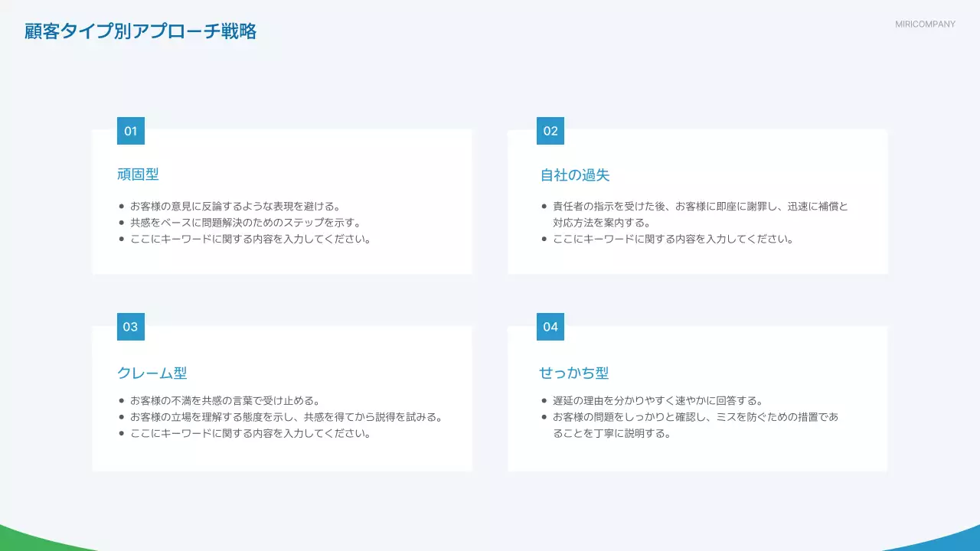Click the green curved shape at bottom-left
The image size is (980, 551).
pyautogui.click(x=31, y=540)
